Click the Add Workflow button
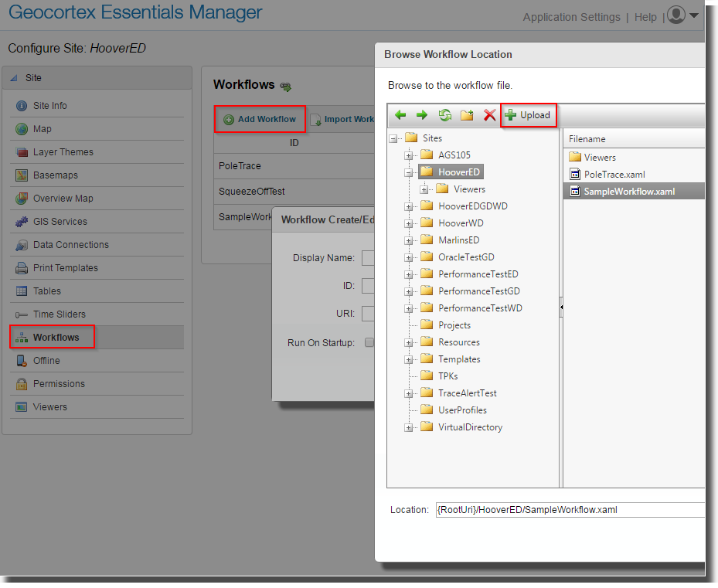The image size is (718, 588). pyautogui.click(x=260, y=119)
